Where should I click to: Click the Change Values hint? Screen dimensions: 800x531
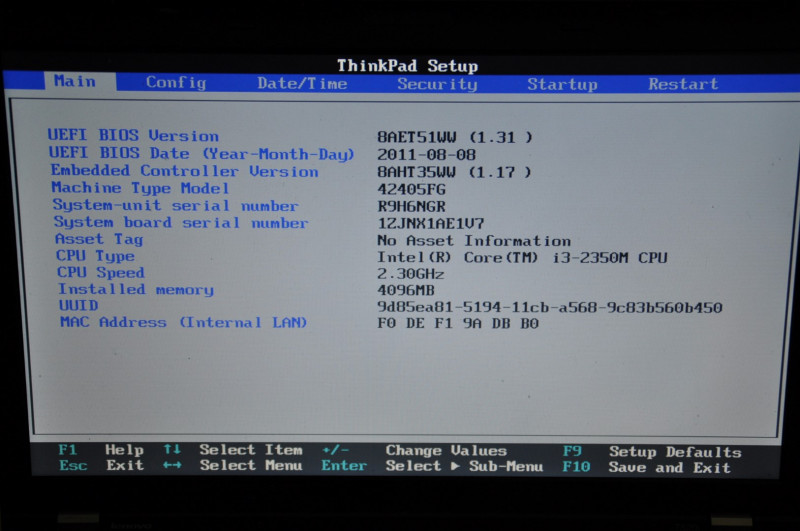pos(446,451)
